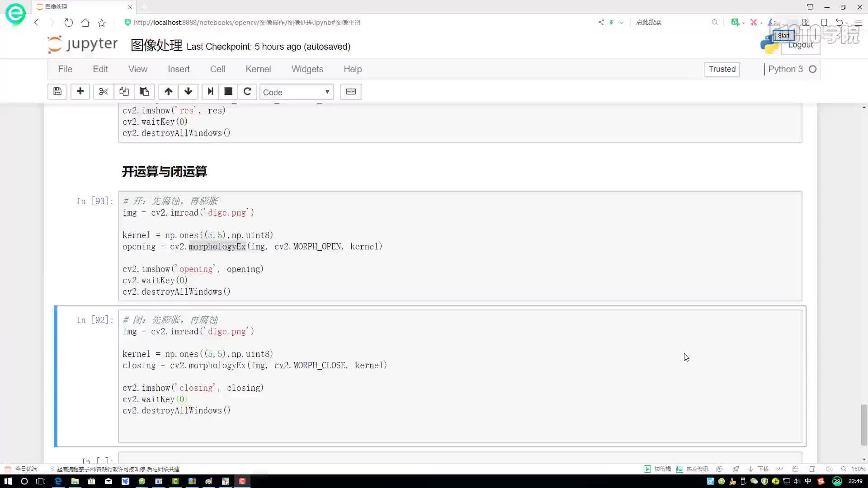The height and width of the screenshot is (488, 868).
Task: Click the Trusted notebook button
Action: (722, 69)
